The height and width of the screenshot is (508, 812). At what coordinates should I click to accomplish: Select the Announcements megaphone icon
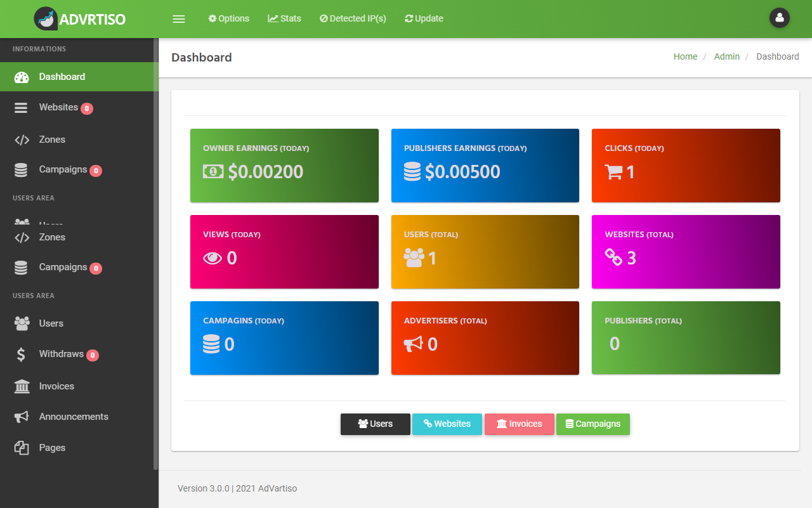click(x=21, y=417)
